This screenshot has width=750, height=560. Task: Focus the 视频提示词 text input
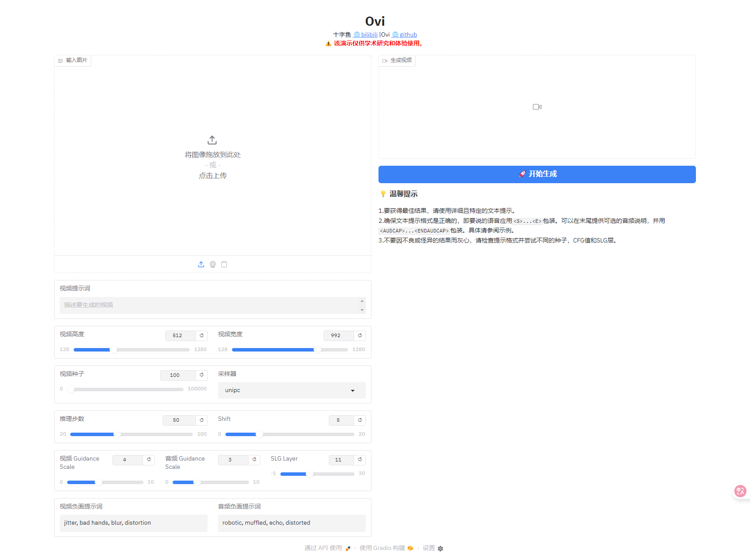pyautogui.click(x=209, y=305)
